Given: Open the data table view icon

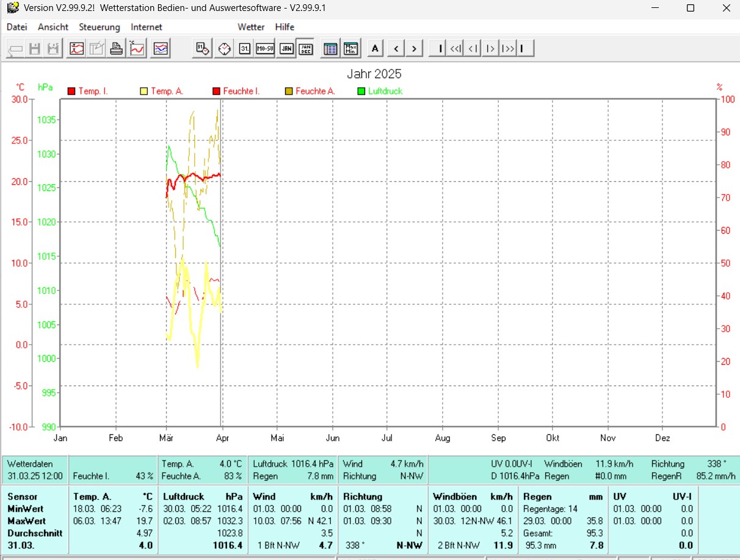Looking at the screenshot, I should (330, 49).
